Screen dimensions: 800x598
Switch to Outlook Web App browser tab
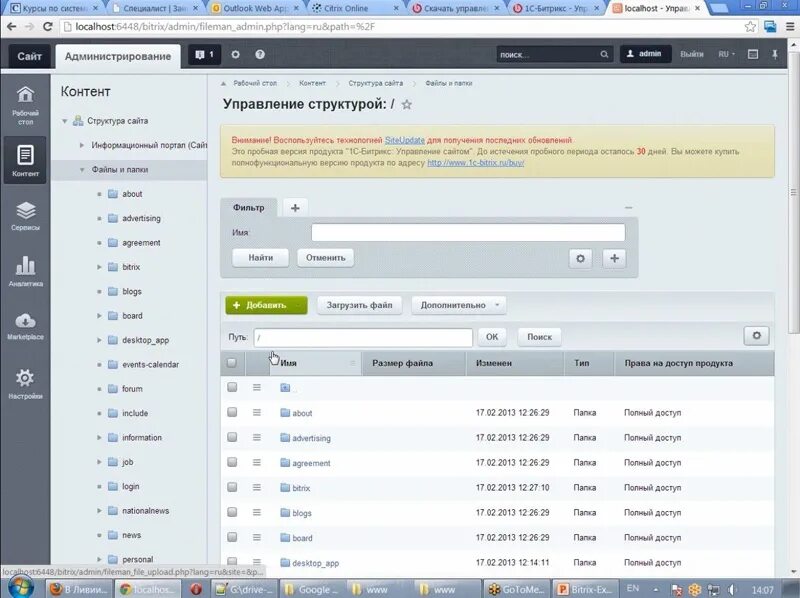coord(253,8)
